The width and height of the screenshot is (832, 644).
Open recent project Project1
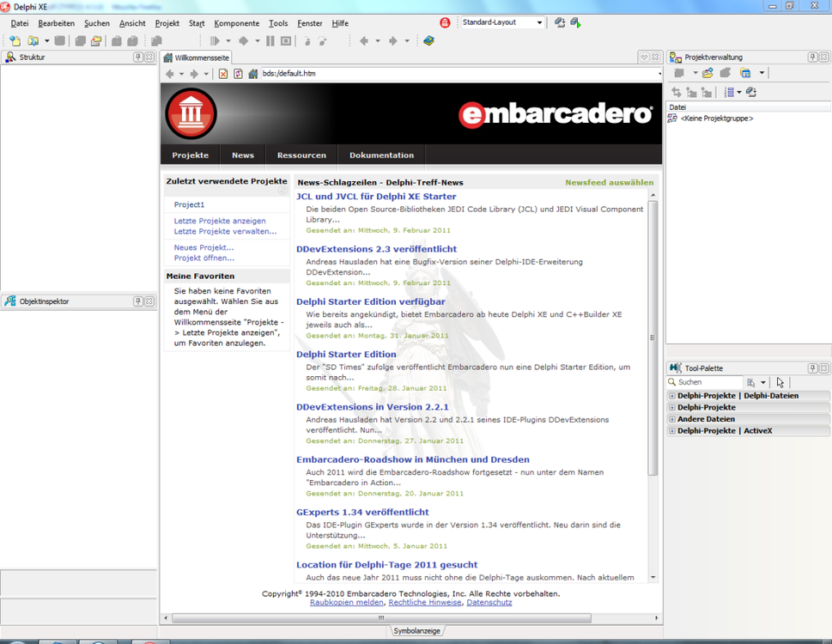click(189, 204)
